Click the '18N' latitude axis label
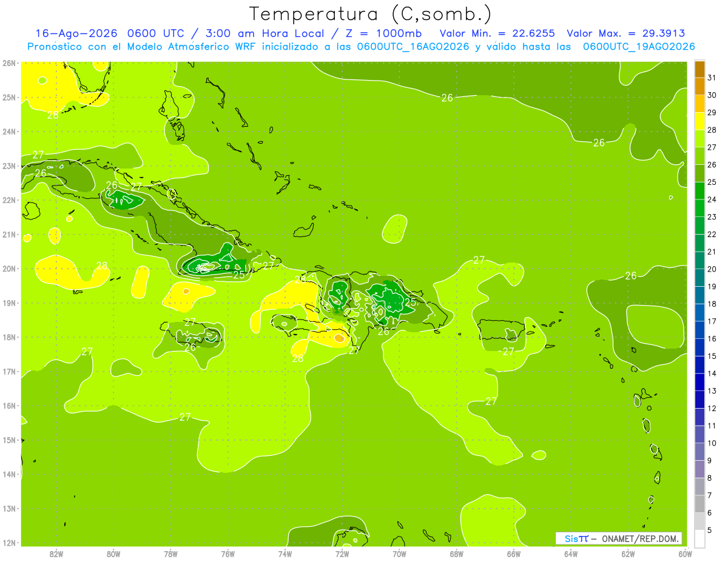Screen dimensions: 728x562 pos(8,337)
